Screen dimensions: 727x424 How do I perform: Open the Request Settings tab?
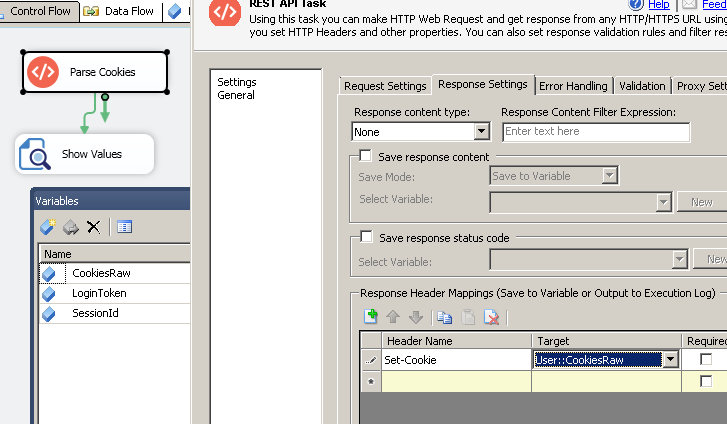[385, 86]
